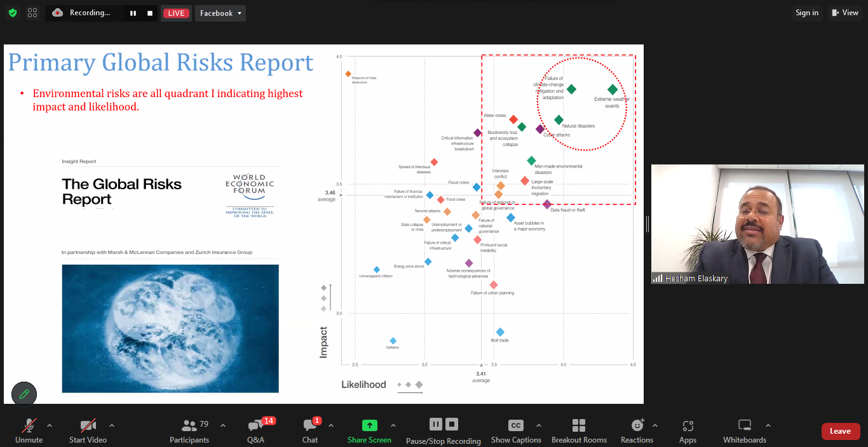Click the Sign in button
868x447 pixels.
pyautogui.click(x=807, y=13)
